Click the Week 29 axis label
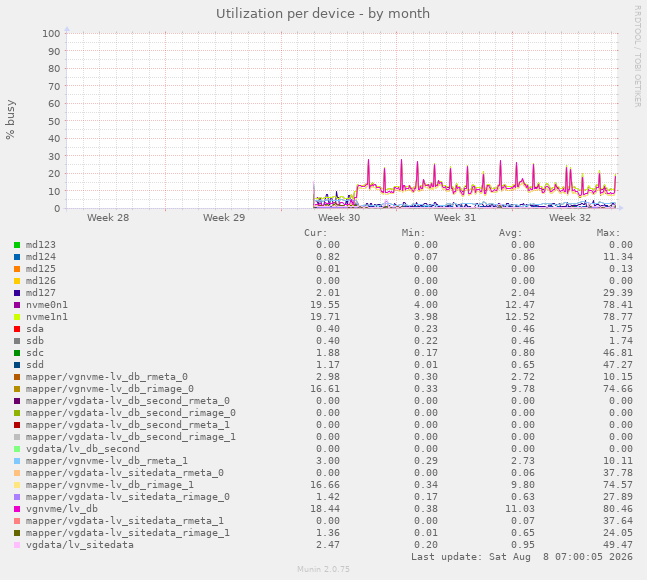The width and height of the screenshot is (647, 580). coord(224,217)
